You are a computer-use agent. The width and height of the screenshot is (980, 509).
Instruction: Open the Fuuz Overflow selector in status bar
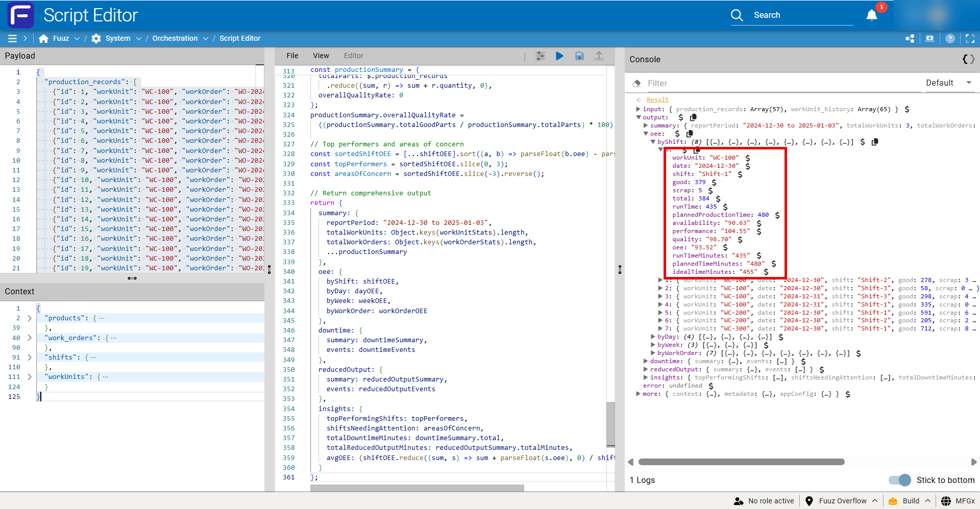click(842, 501)
